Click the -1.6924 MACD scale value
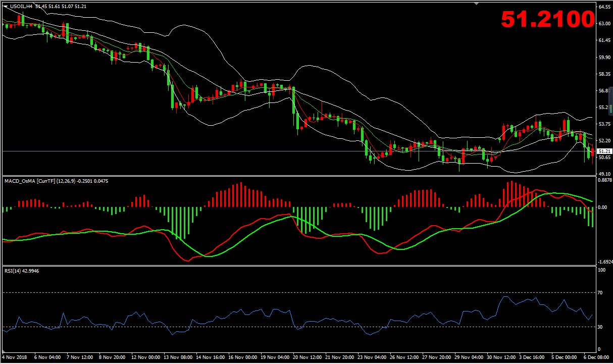Image resolution: width=613 pixels, height=364 pixels. 604,262
